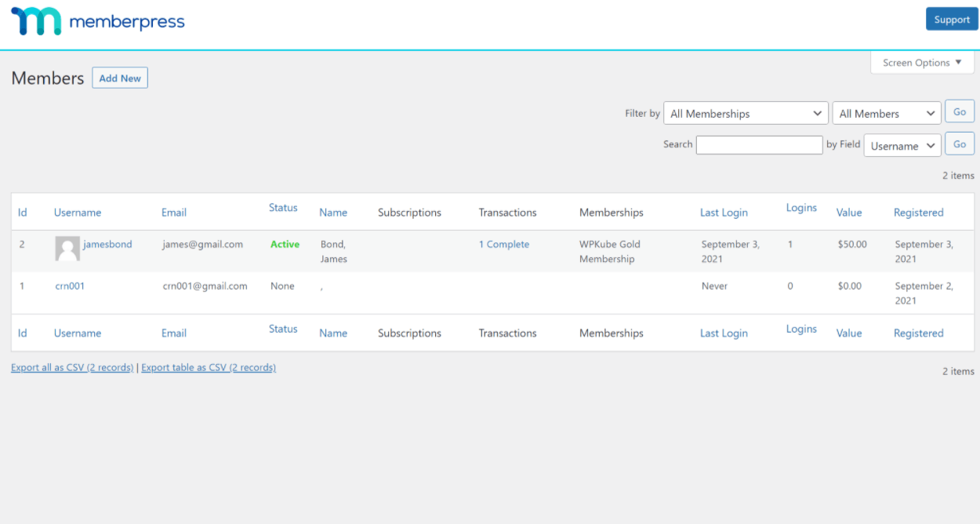Select the james@gmail.com email cell
The height and width of the screenshot is (524, 980).
[203, 244]
